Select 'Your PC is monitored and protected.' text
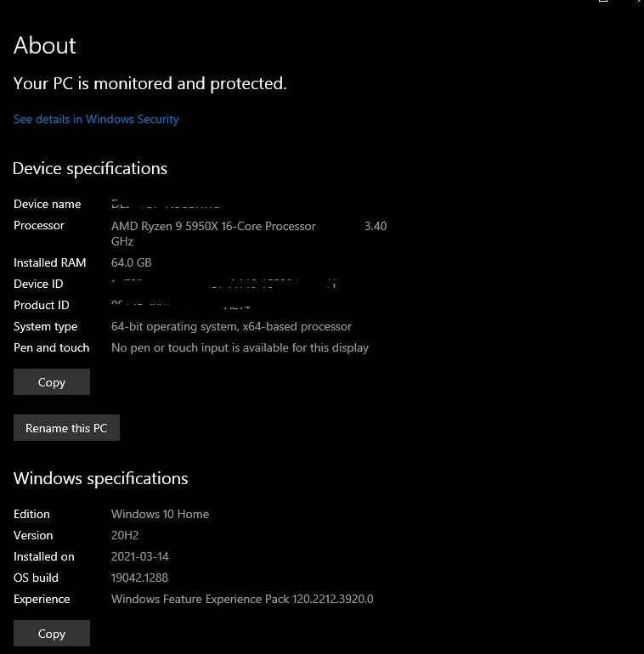 click(x=150, y=83)
